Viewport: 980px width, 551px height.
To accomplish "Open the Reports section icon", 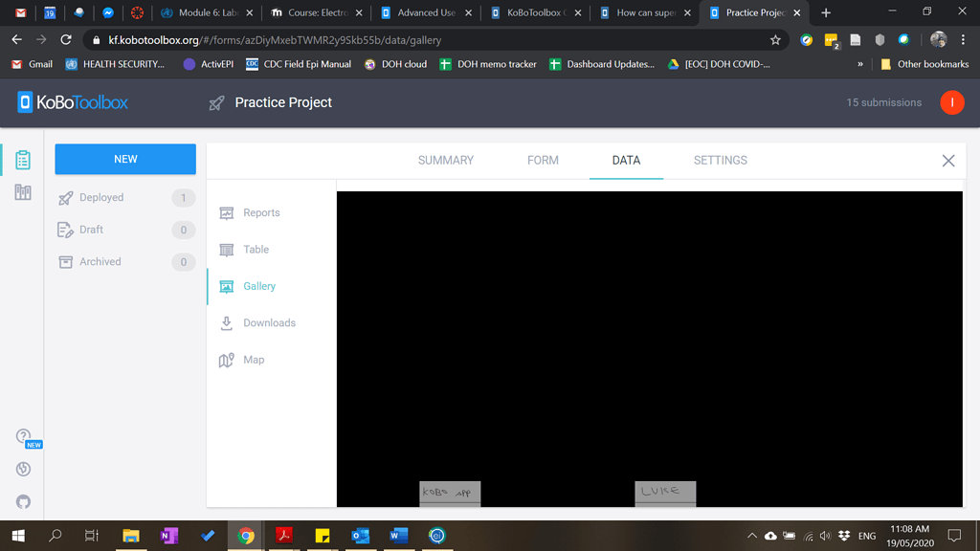I will tap(226, 213).
